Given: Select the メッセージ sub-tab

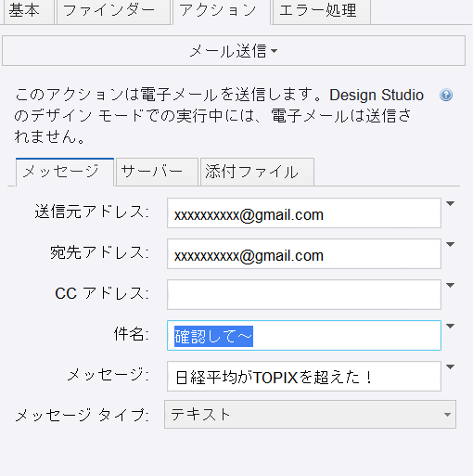Looking at the screenshot, I should 65,172.
